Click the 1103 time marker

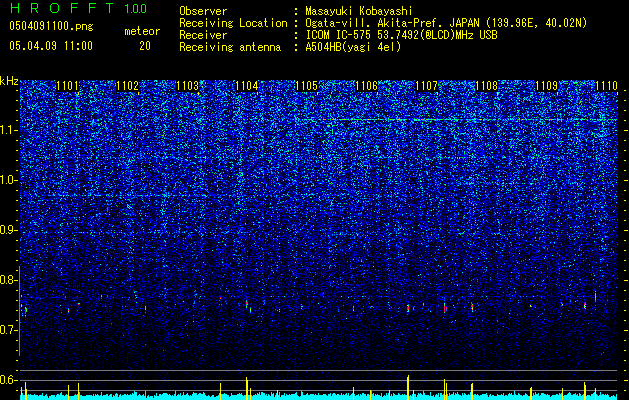point(187,86)
